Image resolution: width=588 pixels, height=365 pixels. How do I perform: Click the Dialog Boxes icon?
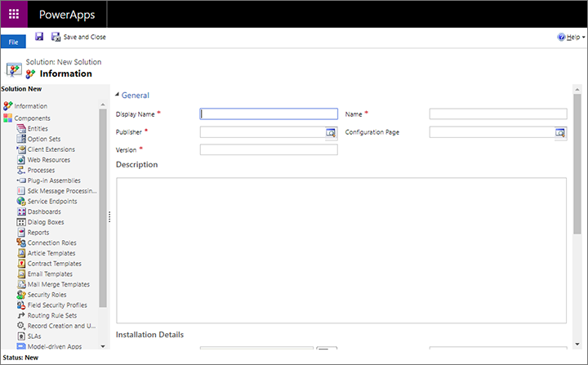[21, 222]
